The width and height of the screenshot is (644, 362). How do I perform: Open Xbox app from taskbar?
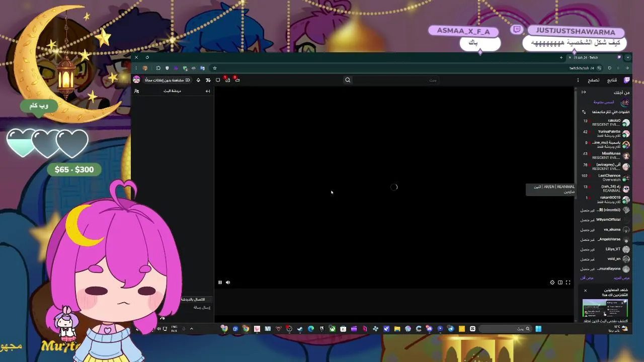click(332, 329)
